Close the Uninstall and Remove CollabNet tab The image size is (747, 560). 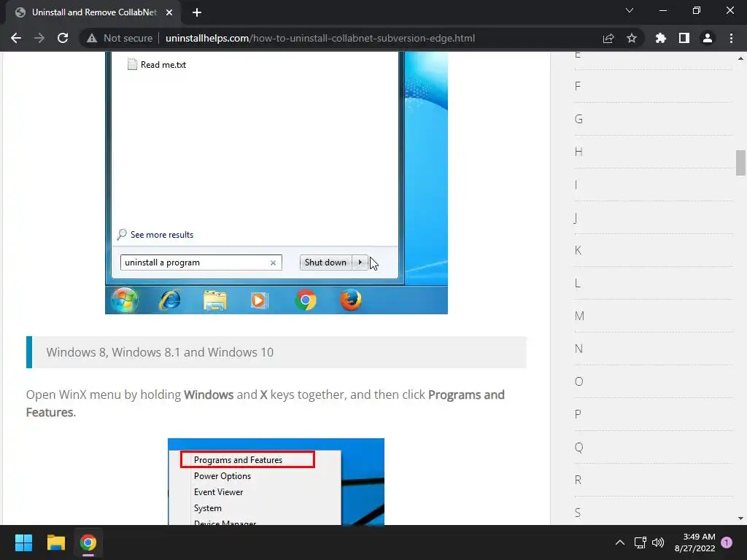[169, 12]
